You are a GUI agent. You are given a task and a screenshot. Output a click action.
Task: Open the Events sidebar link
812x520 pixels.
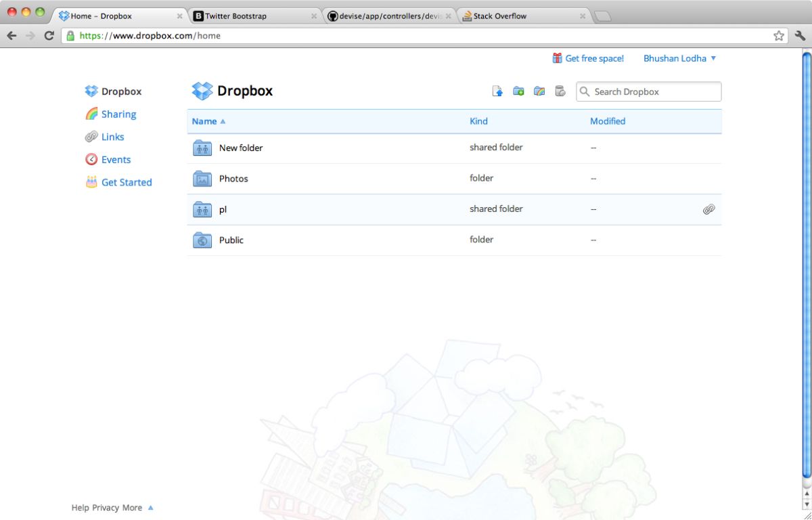pos(116,160)
